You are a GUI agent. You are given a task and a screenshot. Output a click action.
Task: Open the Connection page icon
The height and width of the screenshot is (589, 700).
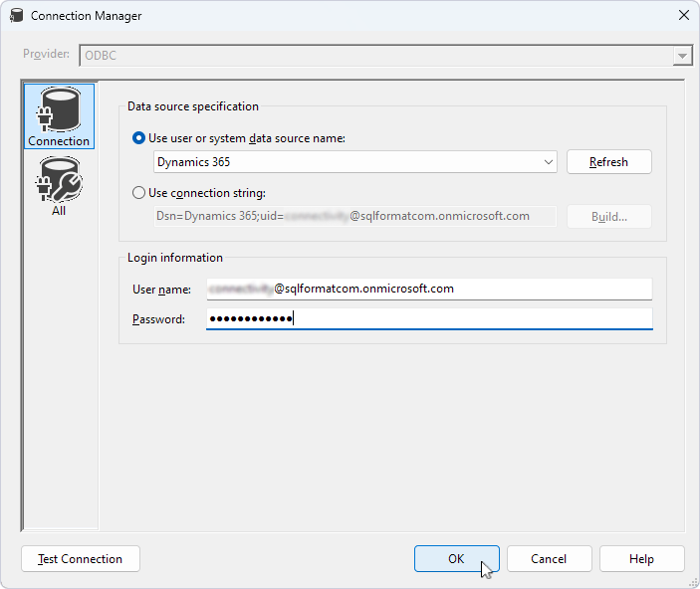click(x=59, y=116)
